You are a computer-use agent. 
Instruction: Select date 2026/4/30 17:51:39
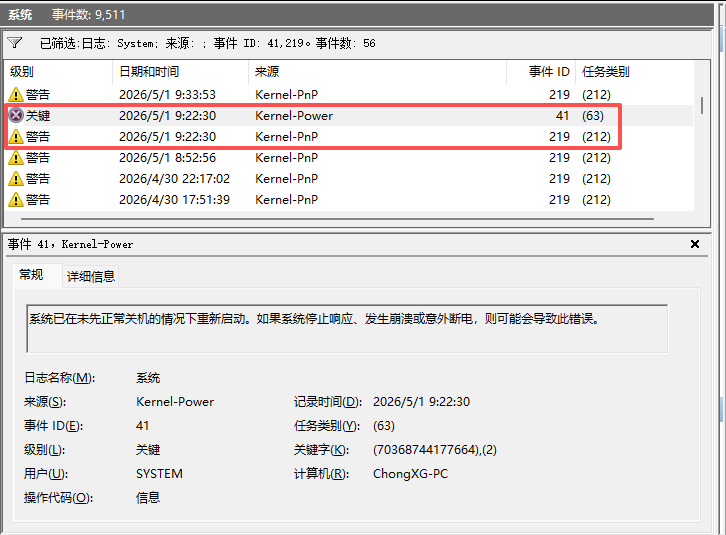pos(175,199)
